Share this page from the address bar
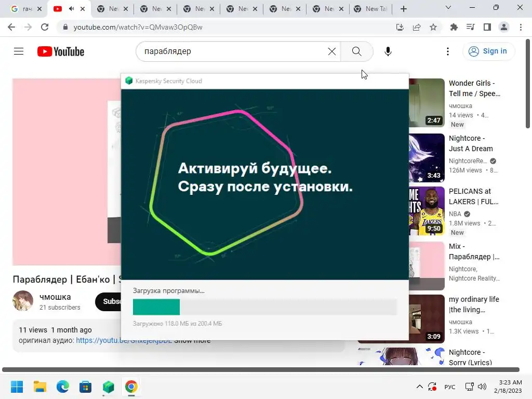 (417, 27)
